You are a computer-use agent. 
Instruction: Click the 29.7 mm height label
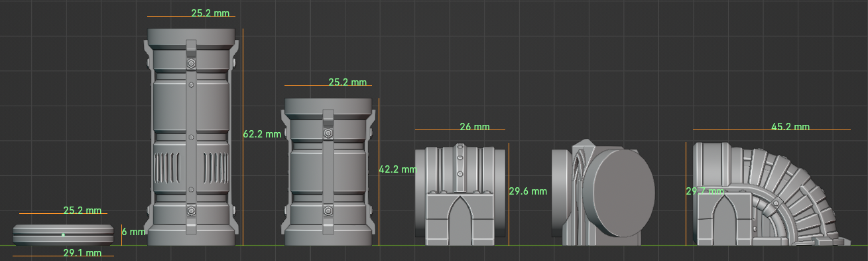(x=704, y=191)
